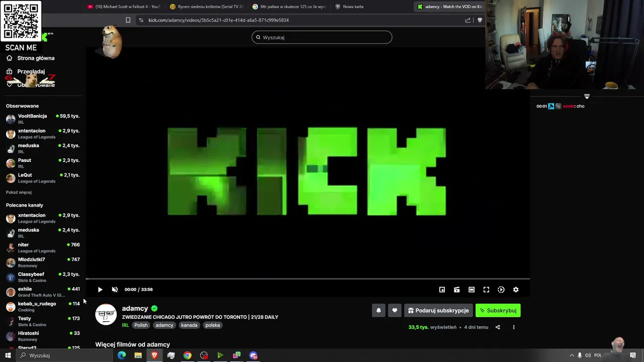644x362 pixels.
Task: Open the video more-options menu
Action: (514, 327)
